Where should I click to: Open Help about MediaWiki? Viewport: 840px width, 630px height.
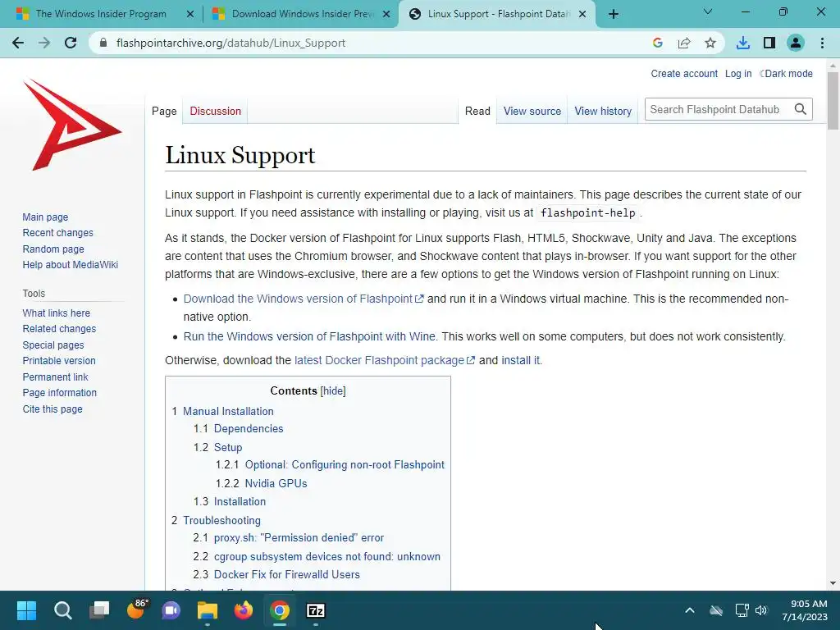[71, 265]
